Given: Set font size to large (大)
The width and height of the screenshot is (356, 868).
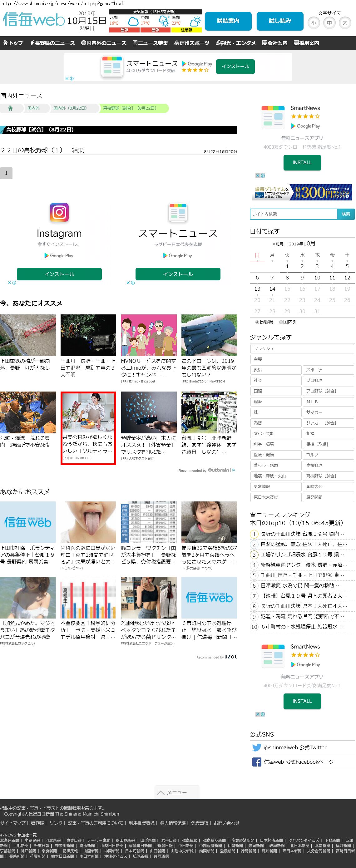Looking at the screenshot, I should (345, 23).
